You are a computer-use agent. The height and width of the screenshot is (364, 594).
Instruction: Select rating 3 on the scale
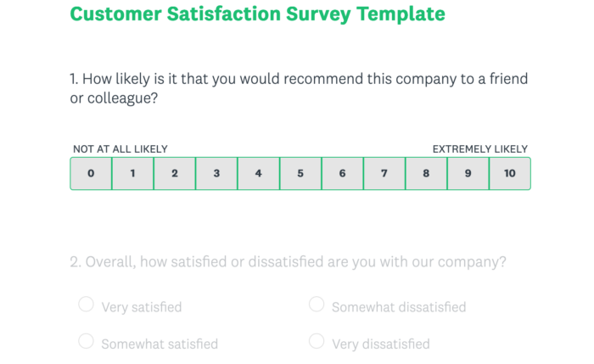point(216,173)
